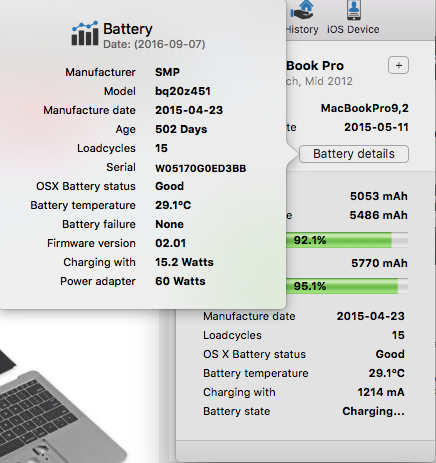Click the 5053 mAh value
The image size is (436, 463).
[379, 196]
